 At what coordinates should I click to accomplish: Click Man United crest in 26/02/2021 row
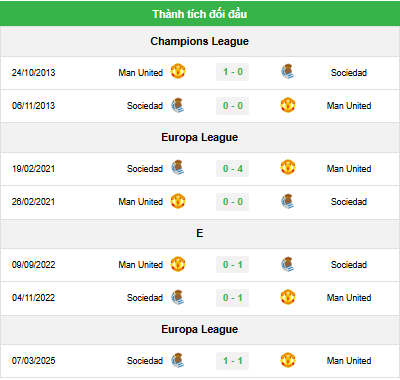coord(178,201)
